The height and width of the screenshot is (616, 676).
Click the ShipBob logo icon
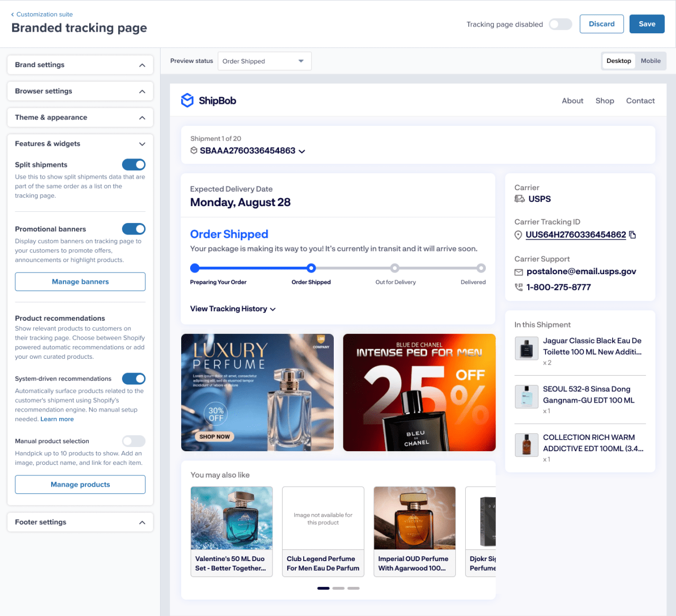187,100
